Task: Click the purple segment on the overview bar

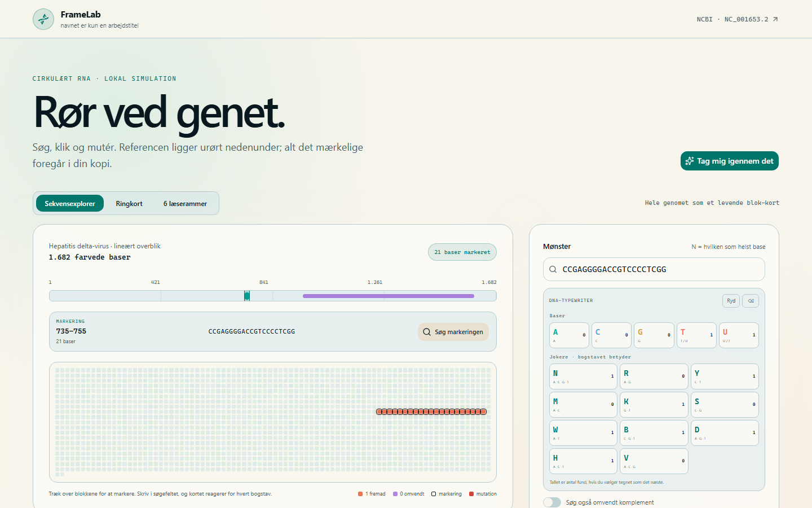Action: pyautogui.click(x=389, y=296)
